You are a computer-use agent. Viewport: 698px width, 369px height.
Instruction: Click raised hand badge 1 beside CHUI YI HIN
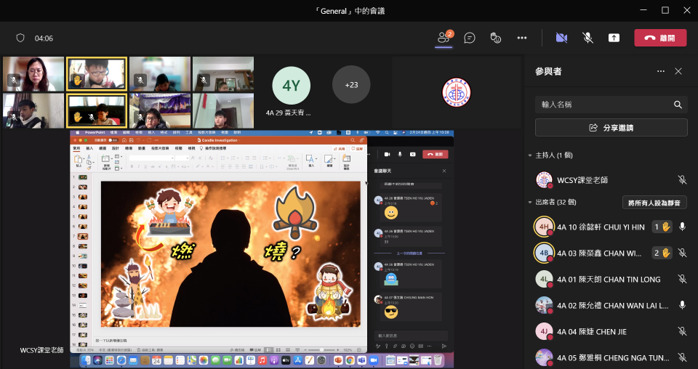tap(661, 227)
